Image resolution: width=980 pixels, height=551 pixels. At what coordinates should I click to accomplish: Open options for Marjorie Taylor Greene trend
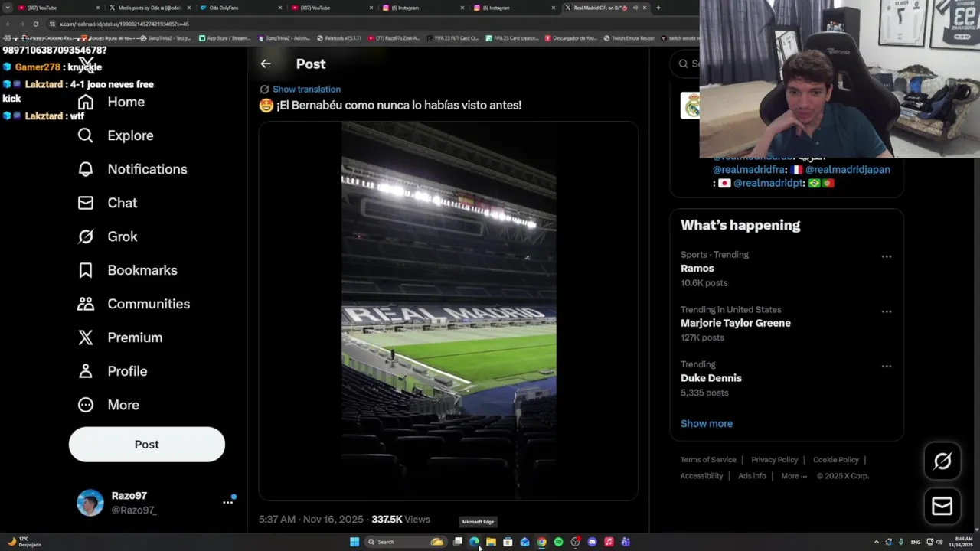pyautogui.click(x=886, y=311)
